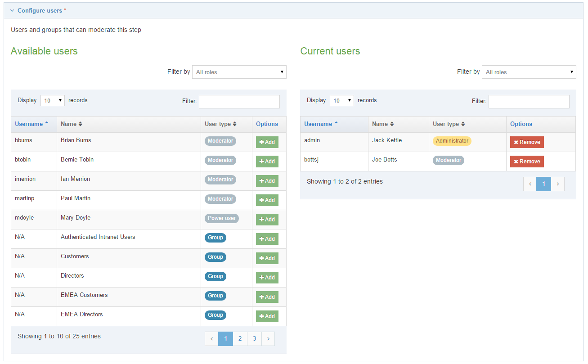Screen dimensions: 588x364
Task: Open Available users role filter dropdown
Action: click(x=239, y=72)
